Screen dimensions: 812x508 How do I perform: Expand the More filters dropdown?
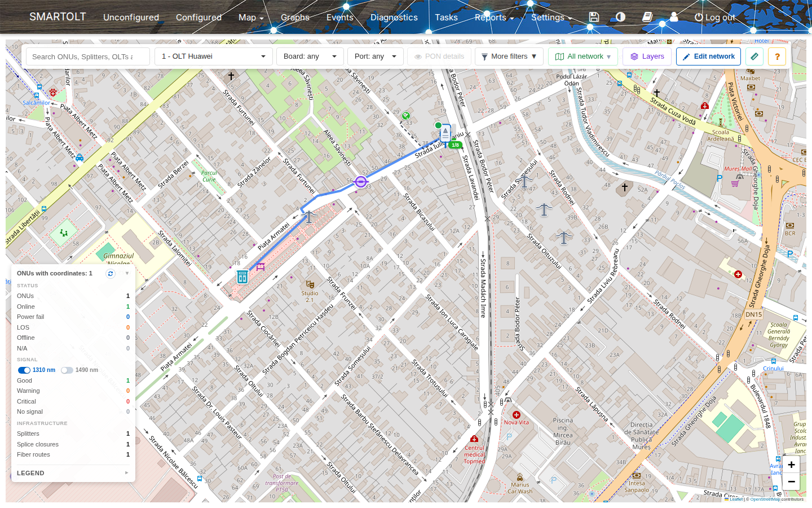pyautogui.click(x=509, y=56)
